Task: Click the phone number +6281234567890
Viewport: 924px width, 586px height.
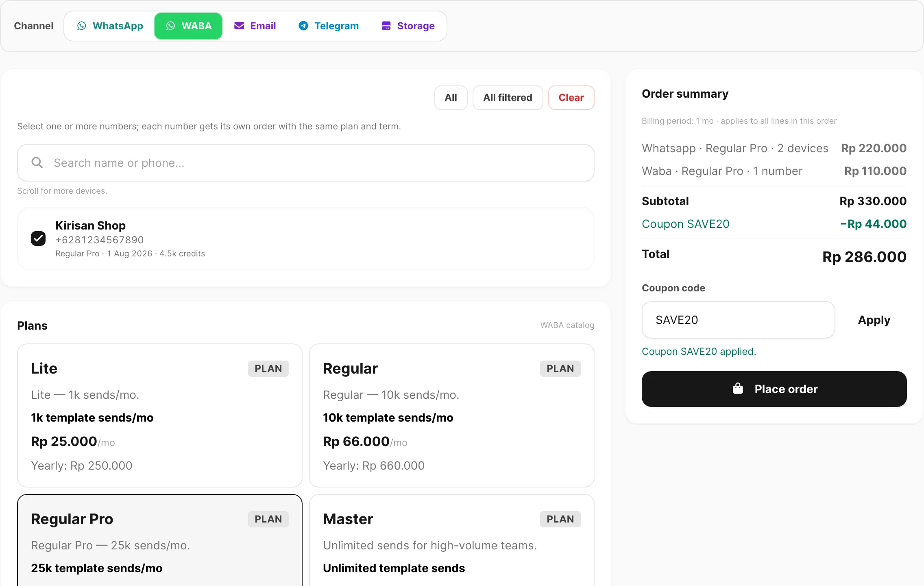Action: 100,240
